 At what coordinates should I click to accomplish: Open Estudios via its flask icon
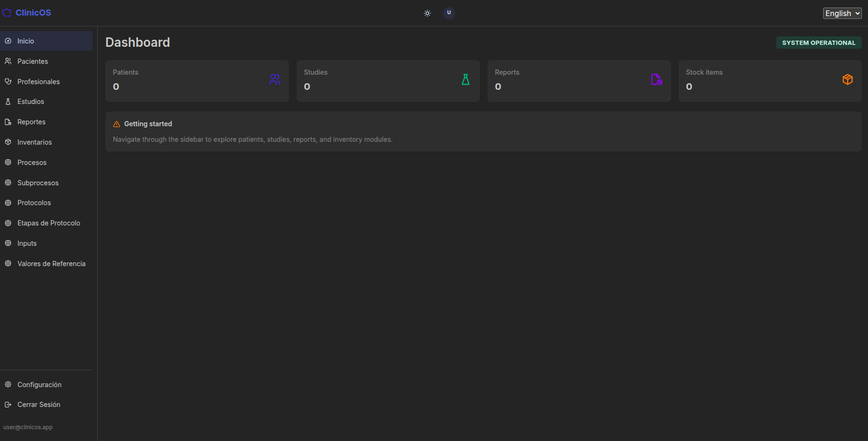(x=8, y=101)
